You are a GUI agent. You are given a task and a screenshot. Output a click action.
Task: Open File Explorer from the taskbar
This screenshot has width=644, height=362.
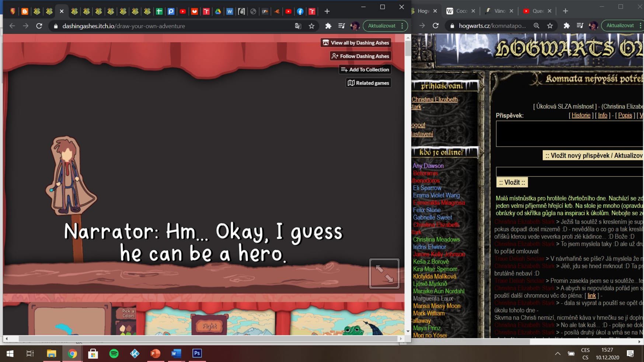[51, 354]
